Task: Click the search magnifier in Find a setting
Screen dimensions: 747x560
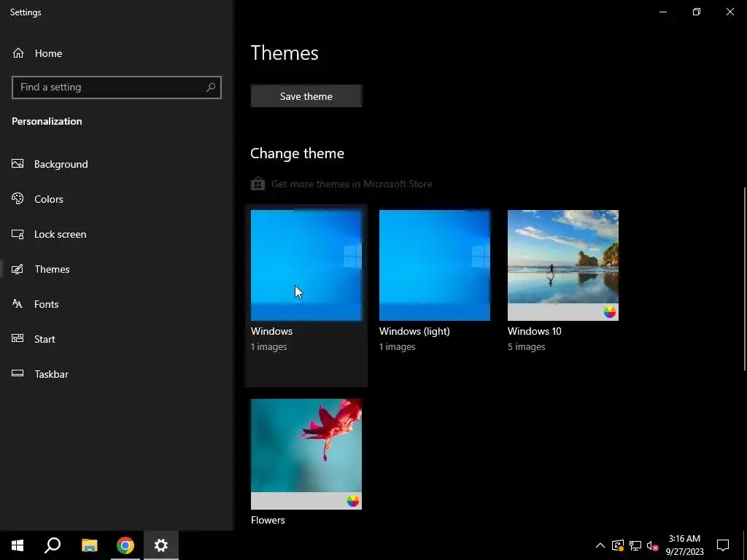Action: [x=211, y=87]
